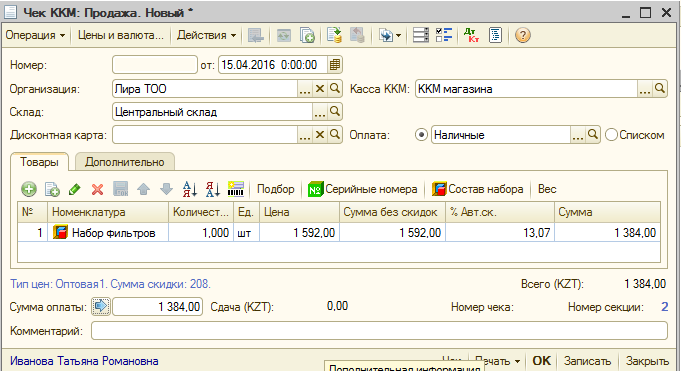
Task: Open the Касса ККМ selection ellipsis button
Action: 645,89
